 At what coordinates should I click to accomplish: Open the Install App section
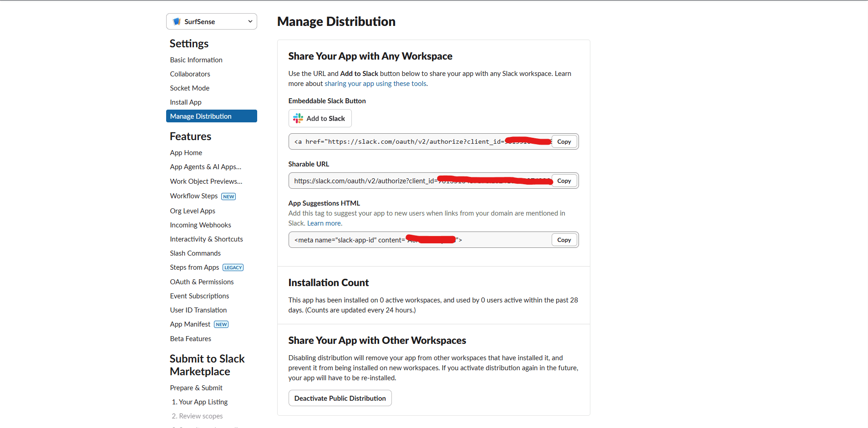pos(185,102)
